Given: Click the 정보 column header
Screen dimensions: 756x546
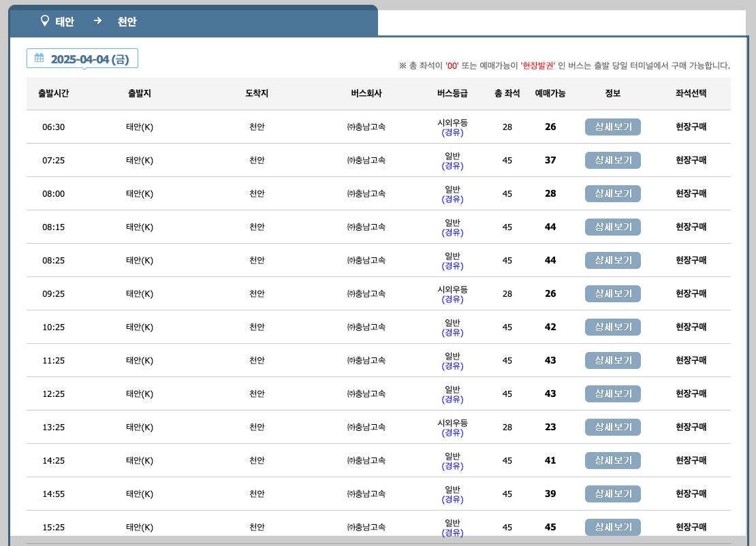Looking at the screenshot, I should pos(613,93).
